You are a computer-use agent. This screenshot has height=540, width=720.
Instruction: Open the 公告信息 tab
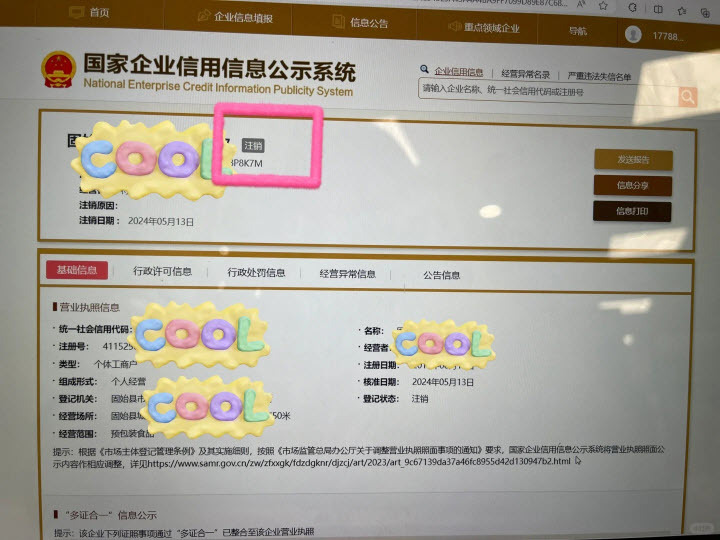coord(441,275)
